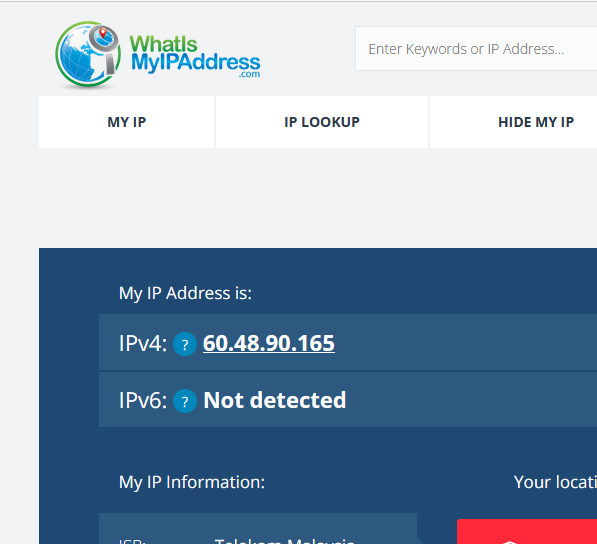Click the red location pin in the logo

pos(103,33)
